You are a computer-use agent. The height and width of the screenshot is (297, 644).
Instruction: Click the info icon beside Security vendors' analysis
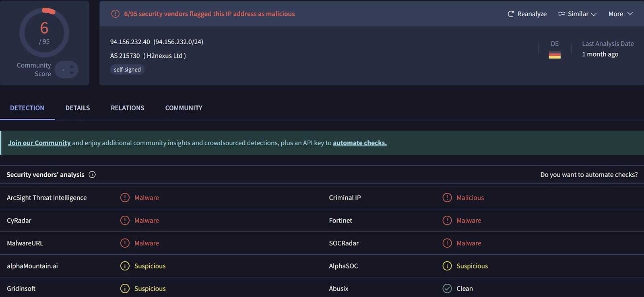[92, 175]
